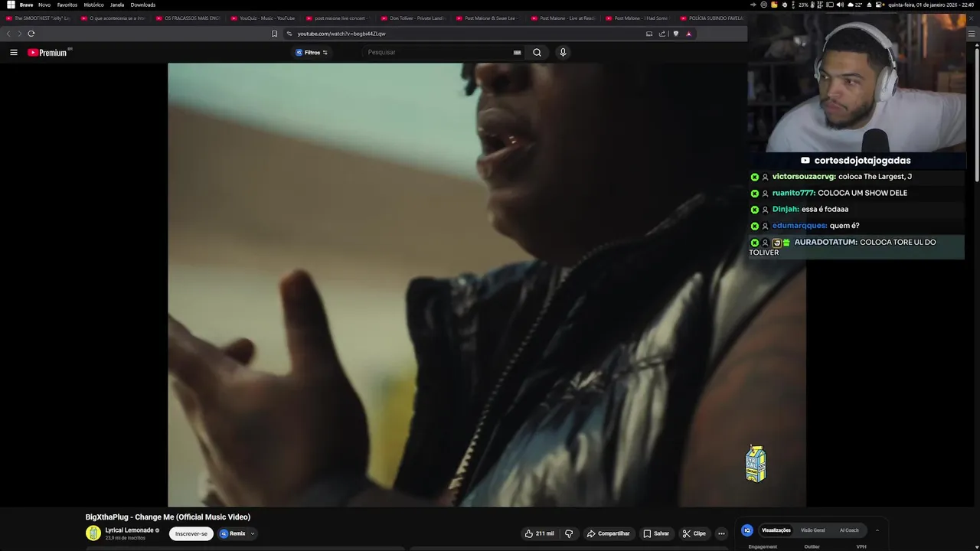Click the Compartilhar share button
Screen dimensions: 980x551
[x=609, y=533]
